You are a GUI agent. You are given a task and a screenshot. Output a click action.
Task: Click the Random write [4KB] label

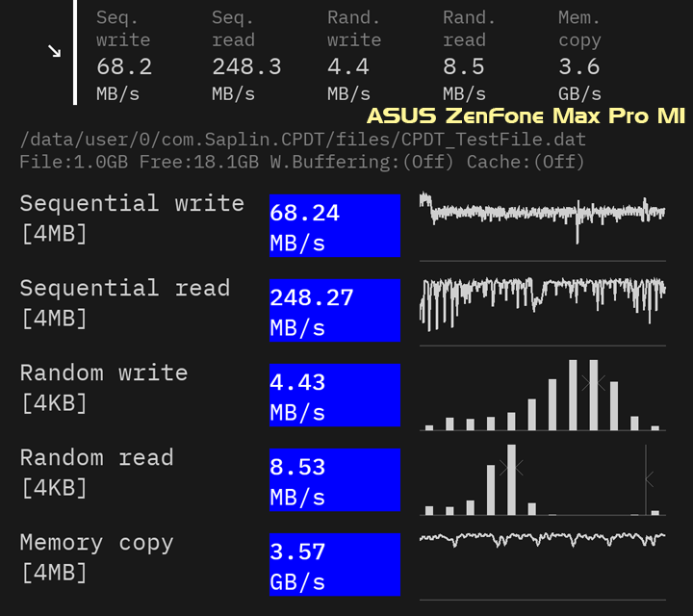tap(104, 388)
